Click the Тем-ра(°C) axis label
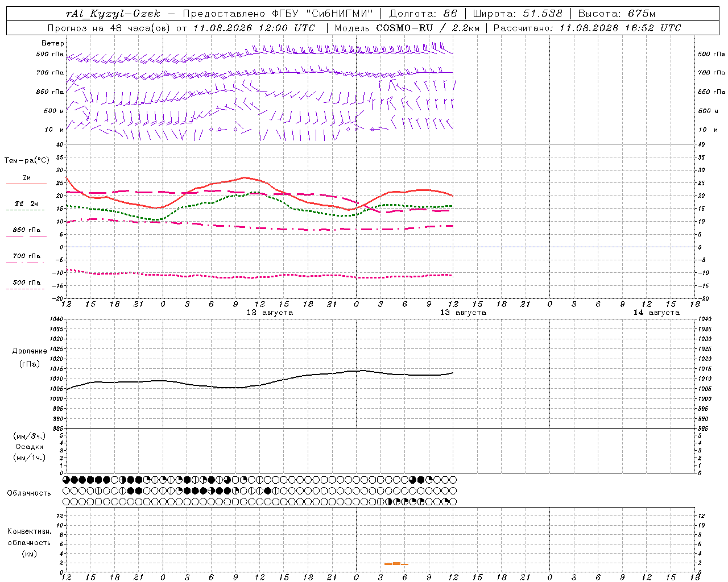 [27, 161]
